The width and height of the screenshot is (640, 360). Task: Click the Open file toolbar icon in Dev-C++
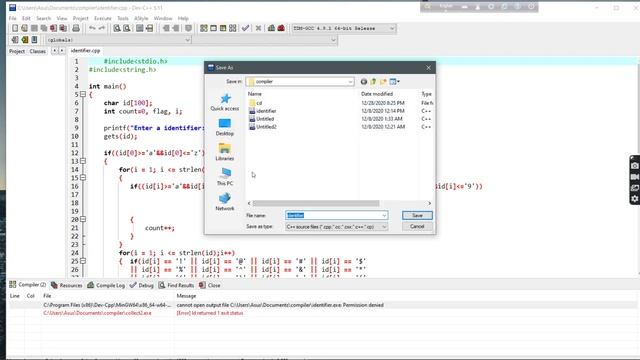24,28
